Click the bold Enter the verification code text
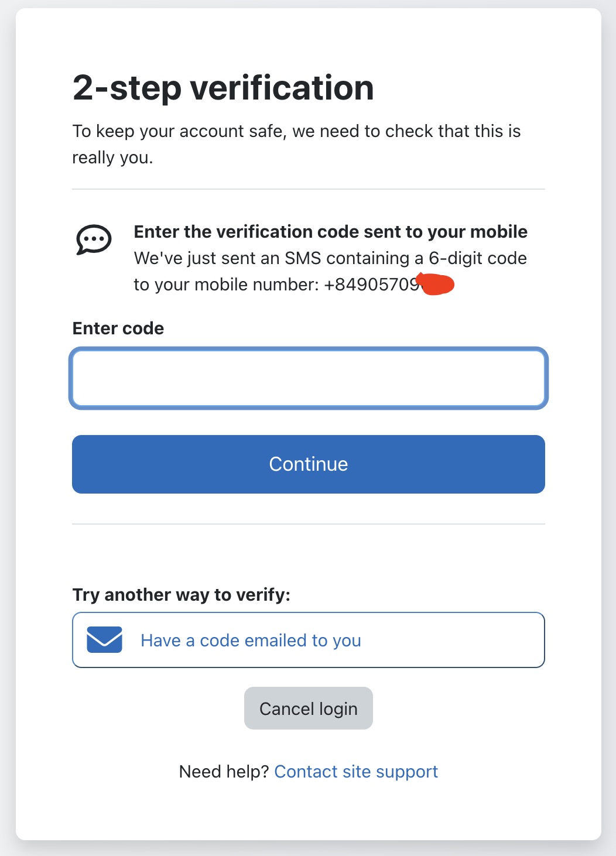This screenshot has height=856, width=616. pos(331,232)
